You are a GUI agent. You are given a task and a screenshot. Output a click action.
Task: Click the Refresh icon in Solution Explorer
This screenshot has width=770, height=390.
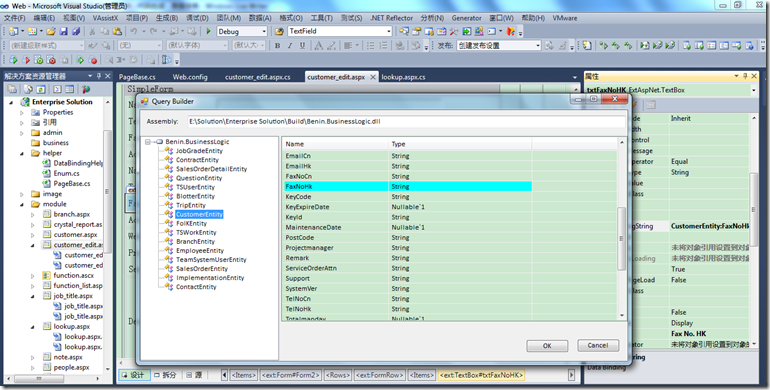click(x=41, y=89)
